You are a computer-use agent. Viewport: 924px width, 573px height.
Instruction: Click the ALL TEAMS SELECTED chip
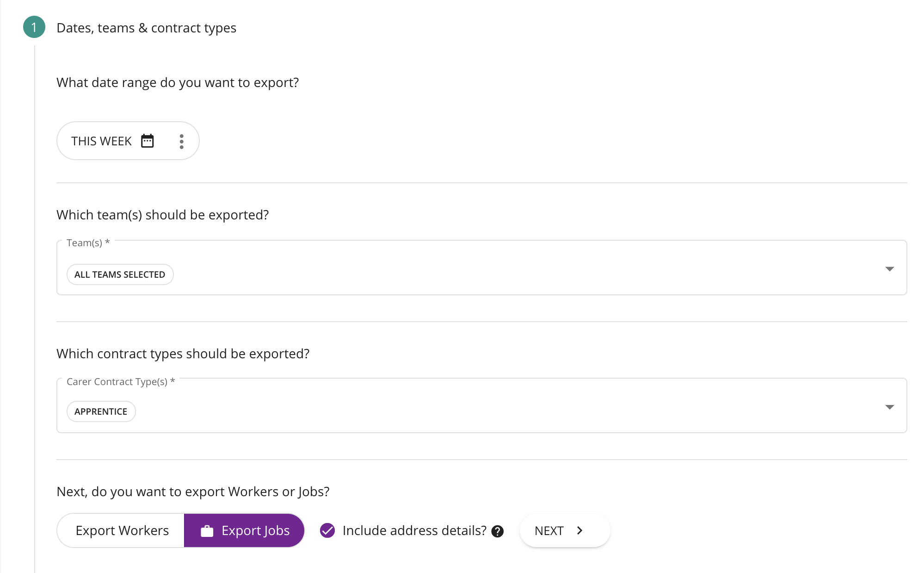coord(120,274)
